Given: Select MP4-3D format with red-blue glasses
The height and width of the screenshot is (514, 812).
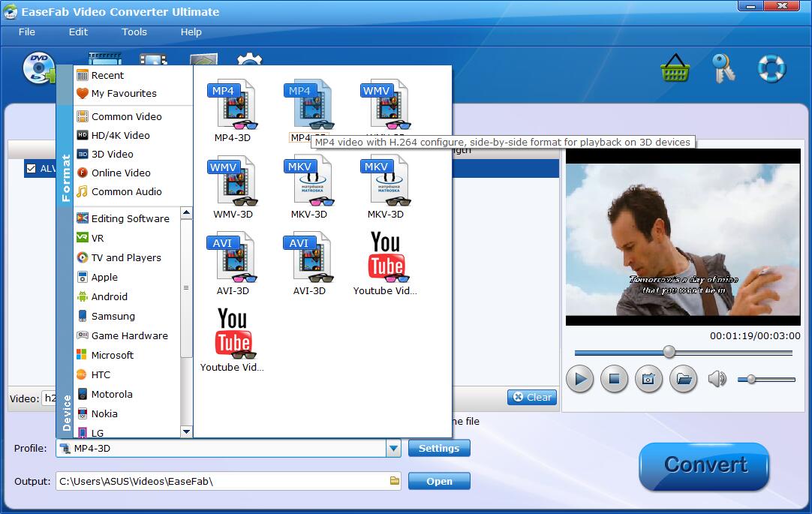Looking at the screenshot, I should pyautogui.click(x=233, y=111).
